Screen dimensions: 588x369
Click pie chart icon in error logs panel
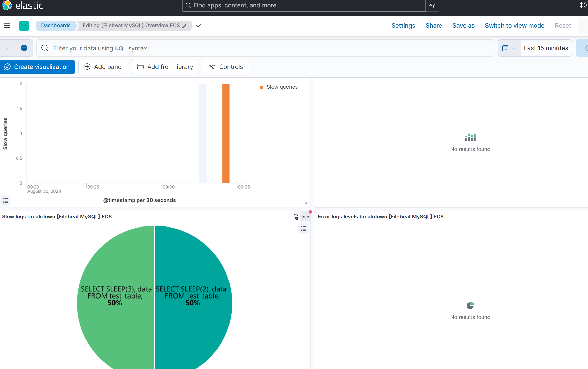pos(470,305)
